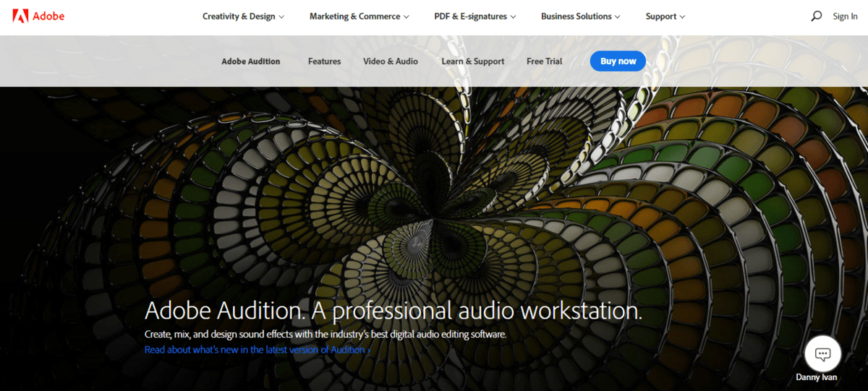Go to the Video & Audio tab
Screen dimensions: 868x391
(391, 61)
